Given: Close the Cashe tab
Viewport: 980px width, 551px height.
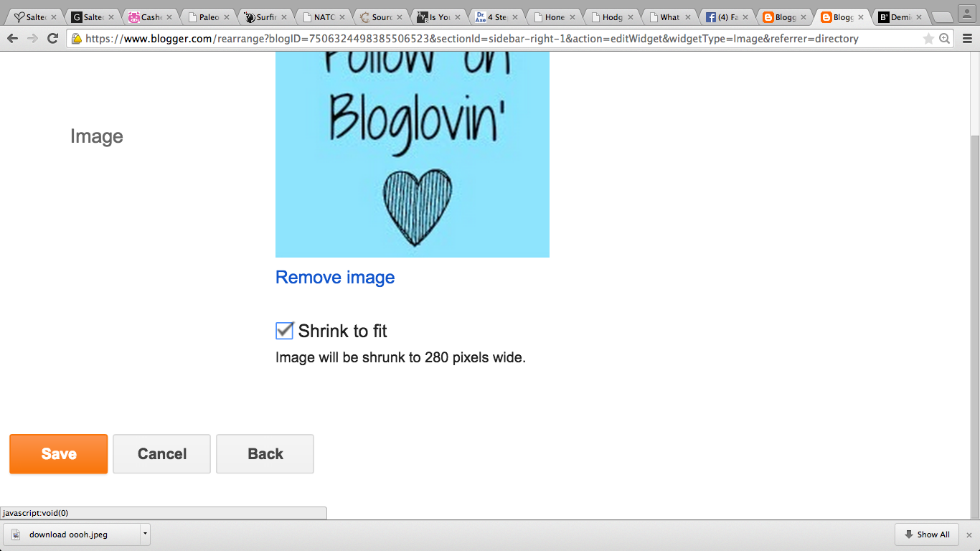Looking at the screenshot, I should pos(169,17).
